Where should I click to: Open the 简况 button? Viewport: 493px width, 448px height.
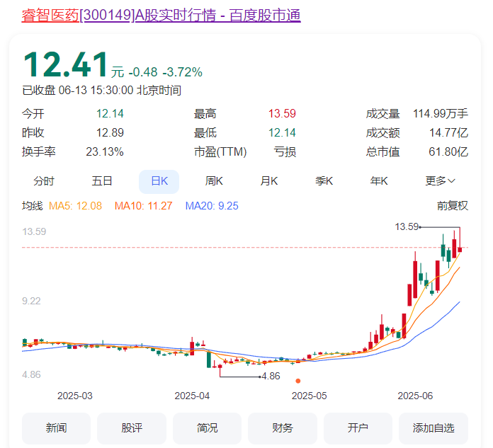tap(207, 428)
